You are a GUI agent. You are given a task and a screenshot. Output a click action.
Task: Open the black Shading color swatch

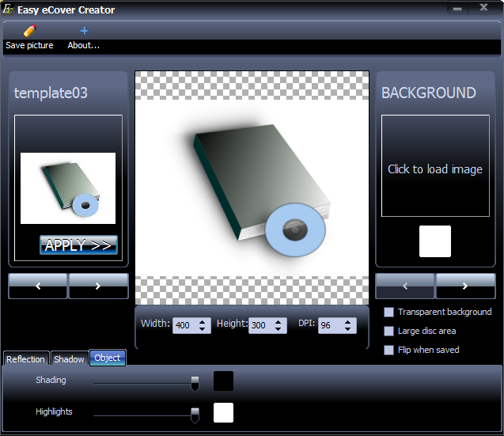223,381
